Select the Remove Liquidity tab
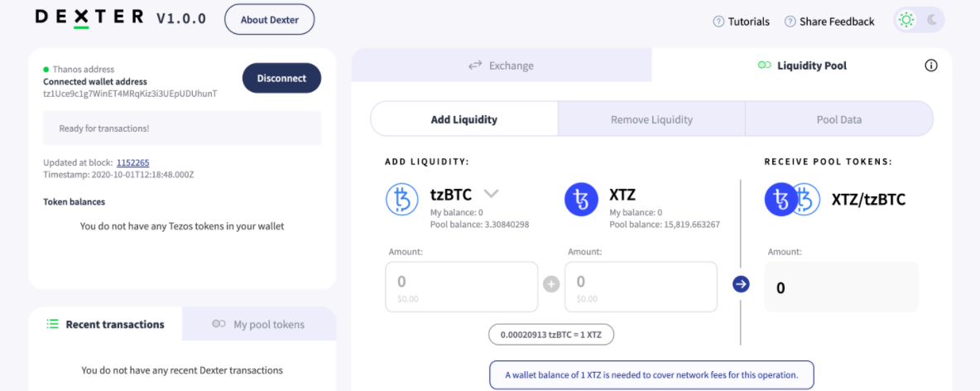Viewport: 980px width, 391px height. pyautogui.click(x=651, y=118)
